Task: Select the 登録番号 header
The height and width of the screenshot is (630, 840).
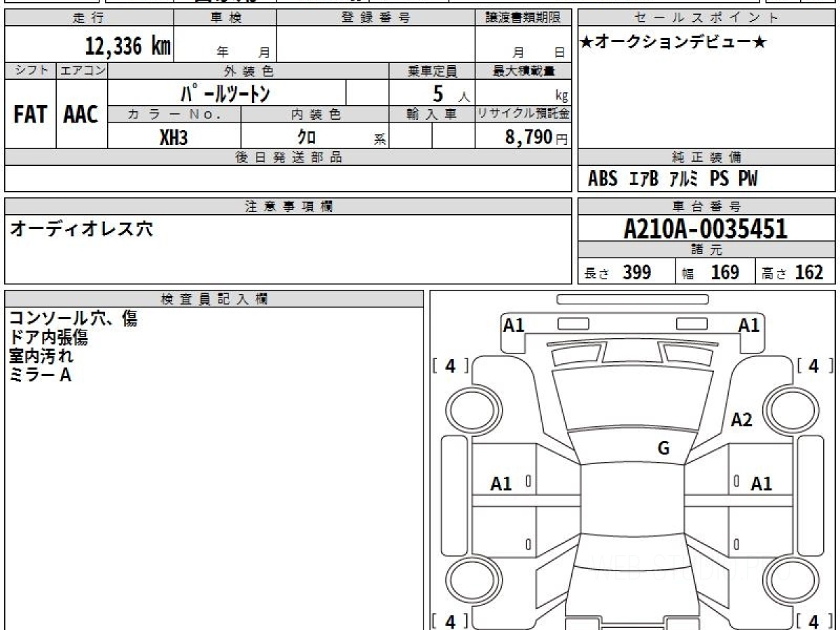Action: (x=376, y=18)
